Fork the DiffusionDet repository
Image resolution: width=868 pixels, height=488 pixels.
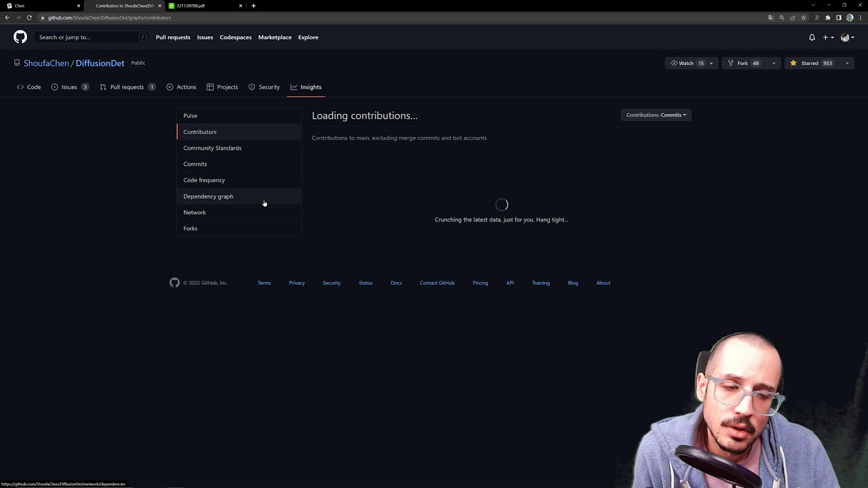point(743,63)
